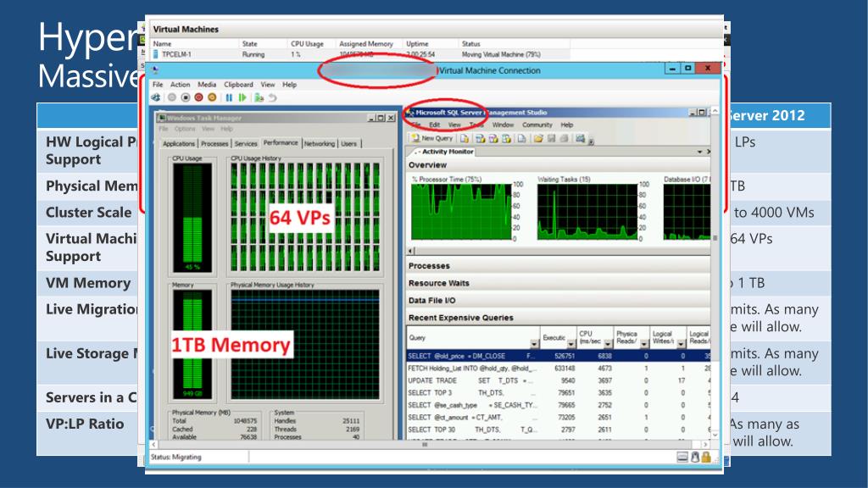The height and width of the screenshot is (488, 868).
Task: Expand the Resource Waits section
Action: (558, 283)
